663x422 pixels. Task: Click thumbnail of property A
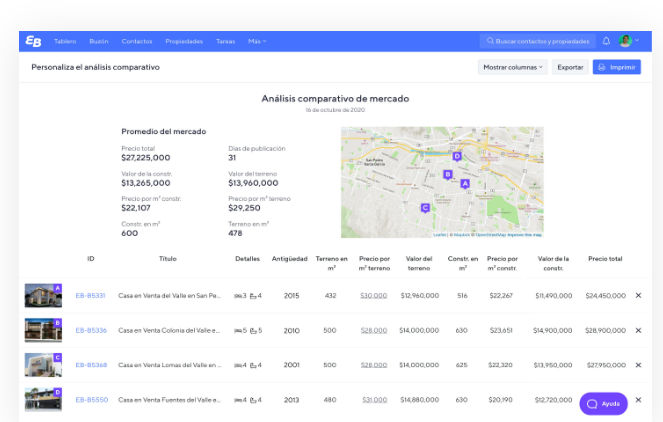click(x=43, y=295)
